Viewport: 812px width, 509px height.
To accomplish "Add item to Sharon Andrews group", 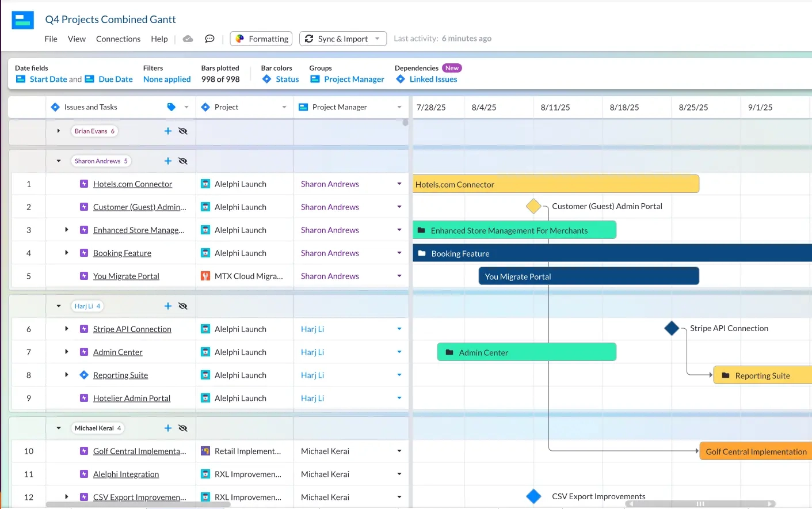I will [168, 161].
